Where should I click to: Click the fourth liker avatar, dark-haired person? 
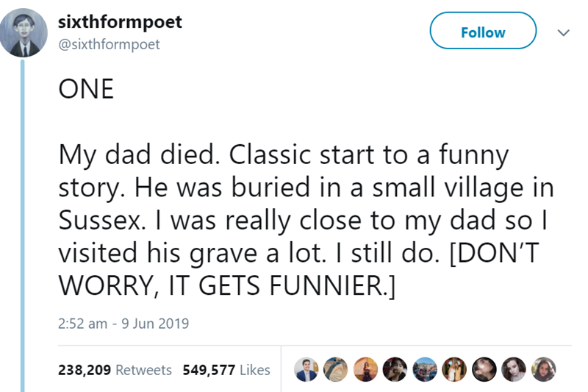click(395, 369)
